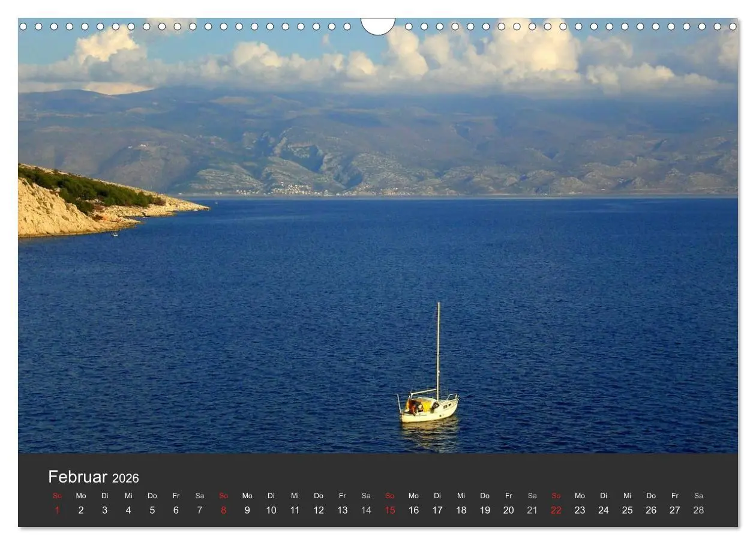Screen dimensions: 756x545
Task: Click date 10 in the calendar row
Action: 271,510
